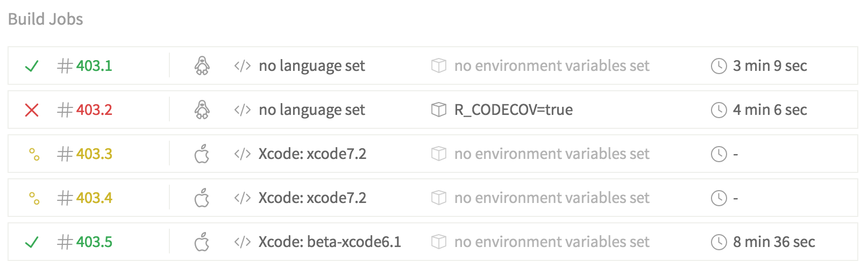Click the Apple OS icon on job 403.5
The image size is (868, 276).
[202, 242]
